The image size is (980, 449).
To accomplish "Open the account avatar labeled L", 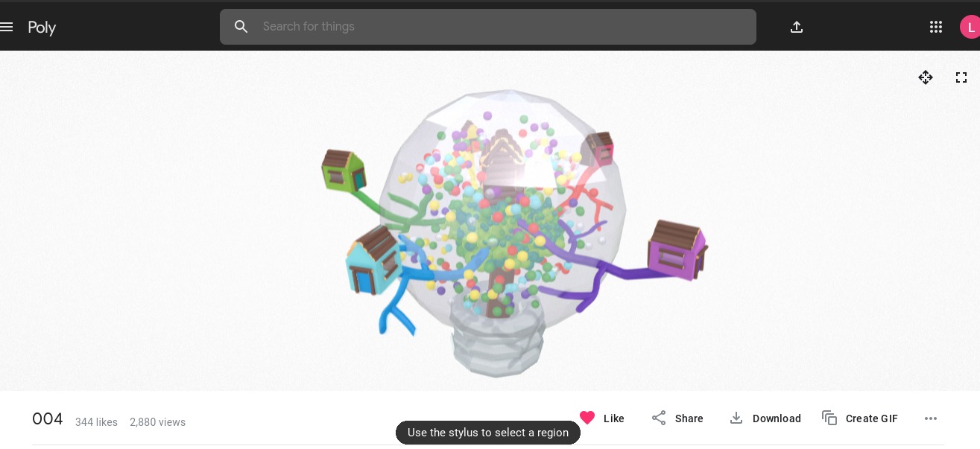I will point(970,28).
